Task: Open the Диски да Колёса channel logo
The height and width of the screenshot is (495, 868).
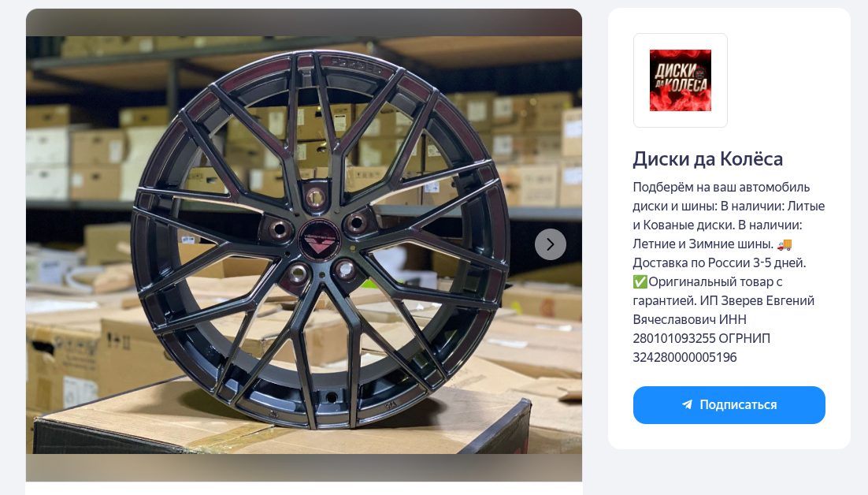Action: point(681,80)
